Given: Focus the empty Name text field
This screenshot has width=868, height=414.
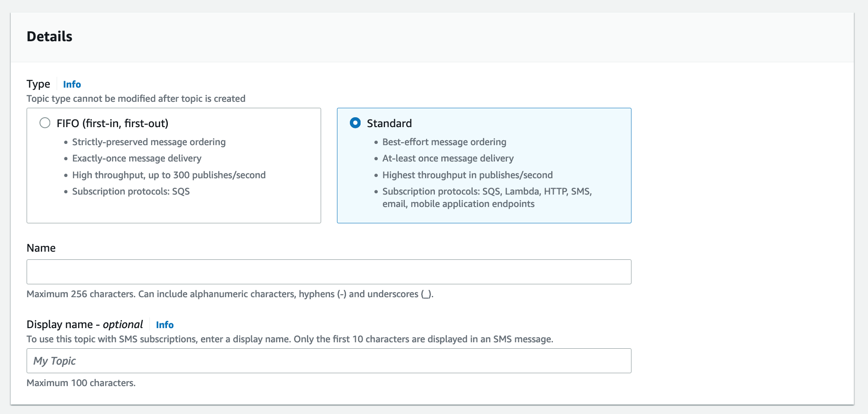Looking at the screenshot, I should coord(328,272).
